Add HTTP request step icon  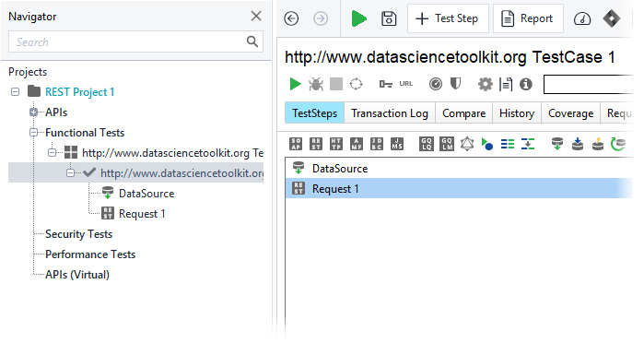336,144
